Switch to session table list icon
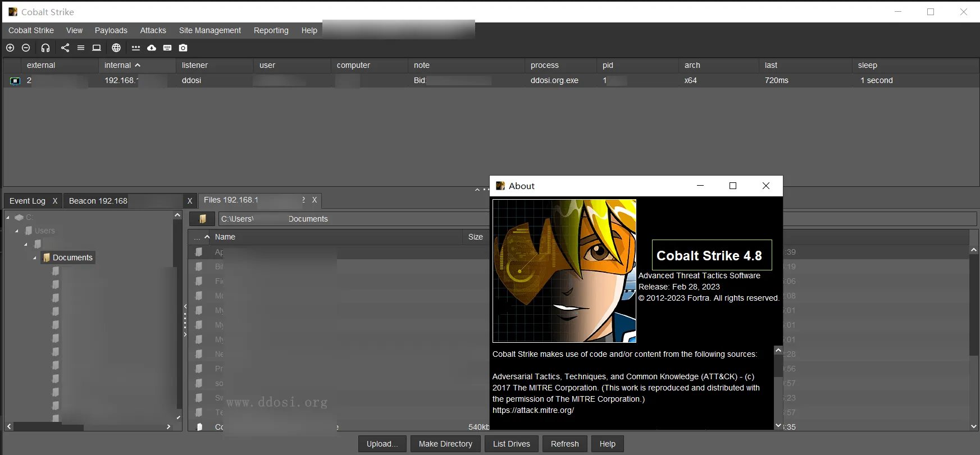Viewport: 980px width, 455px height. pos(81,48)
